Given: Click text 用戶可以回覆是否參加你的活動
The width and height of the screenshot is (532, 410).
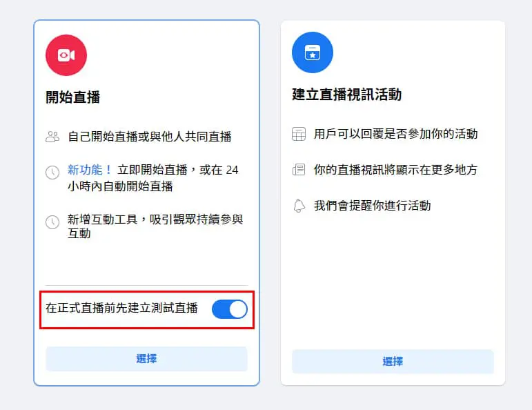Looking at the screenshot, I should click(x=395, y=134).
